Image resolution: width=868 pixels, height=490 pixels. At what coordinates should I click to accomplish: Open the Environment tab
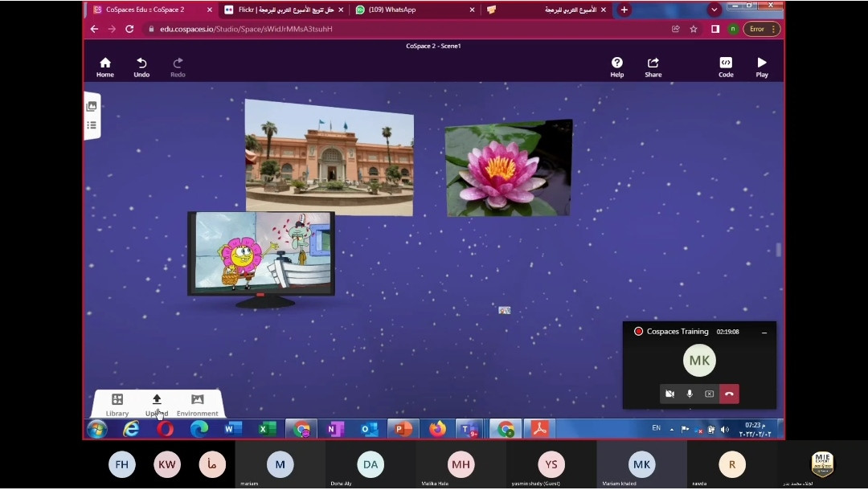pyautogui.click(x=197, y=405)
